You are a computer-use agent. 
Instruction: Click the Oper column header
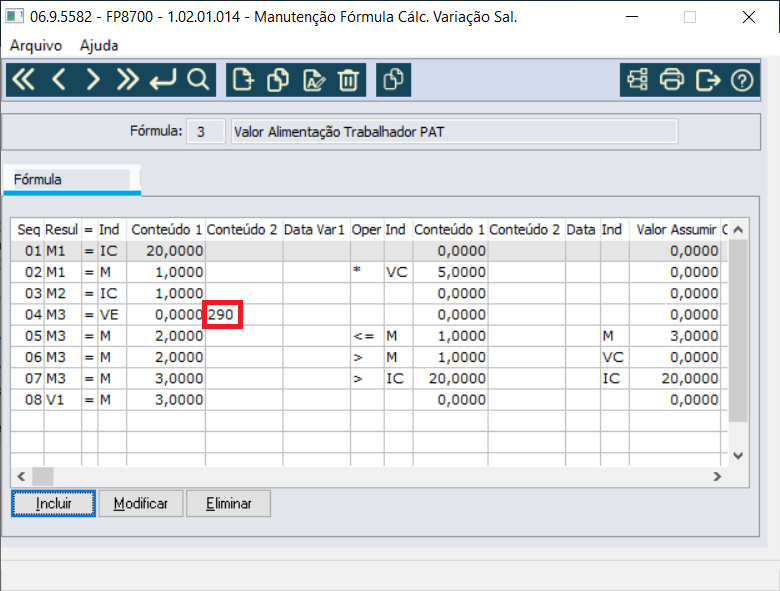(367, 229)
